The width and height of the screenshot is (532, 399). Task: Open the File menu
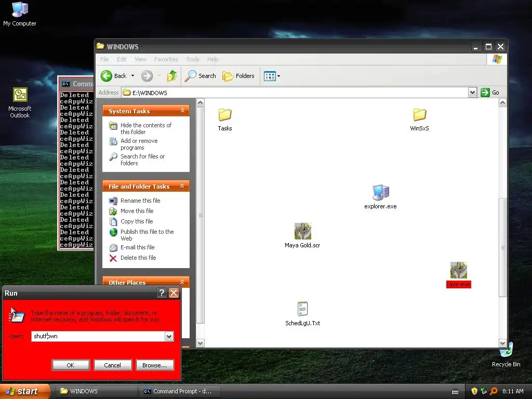tap(104, 59)
